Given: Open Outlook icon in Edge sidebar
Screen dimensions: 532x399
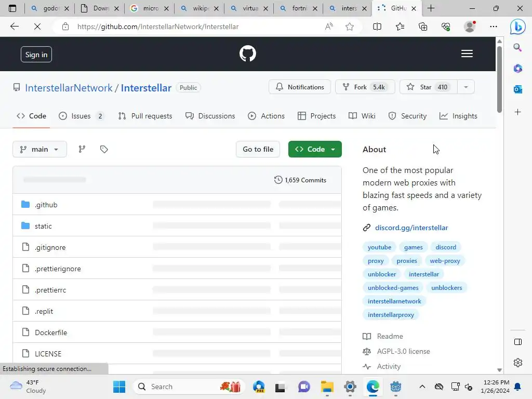Looking at the screenshot, I should pos(517,89).
